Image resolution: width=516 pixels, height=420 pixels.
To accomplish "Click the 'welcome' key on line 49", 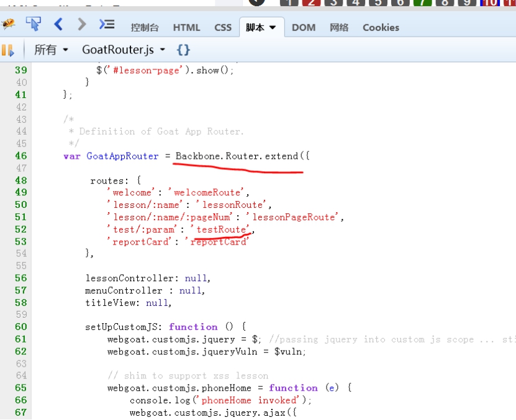I will [x=130, y=192].
